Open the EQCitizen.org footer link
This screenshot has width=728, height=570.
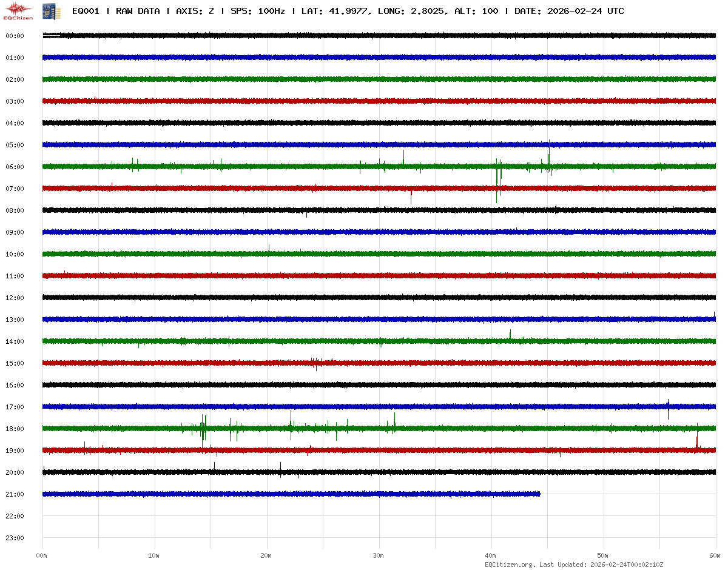click(x=510, y=565)
